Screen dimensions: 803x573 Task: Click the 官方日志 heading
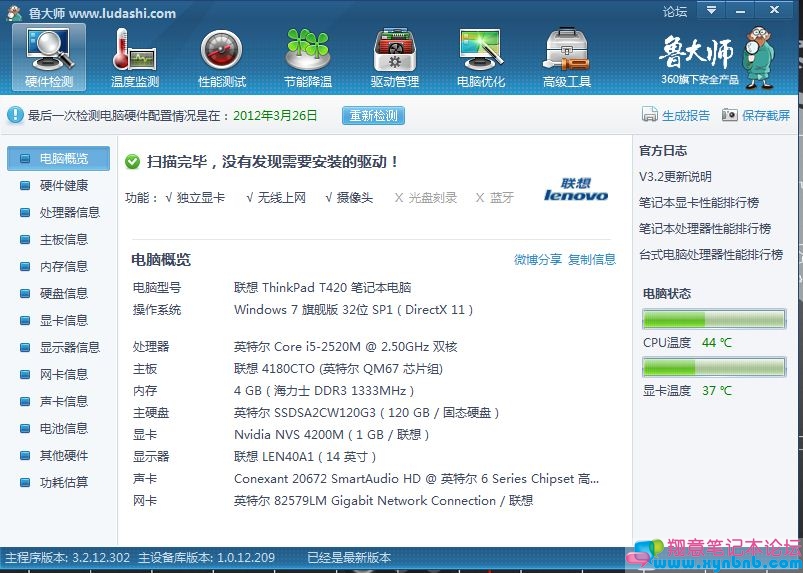pyautogui.click(x=663, y=151)
